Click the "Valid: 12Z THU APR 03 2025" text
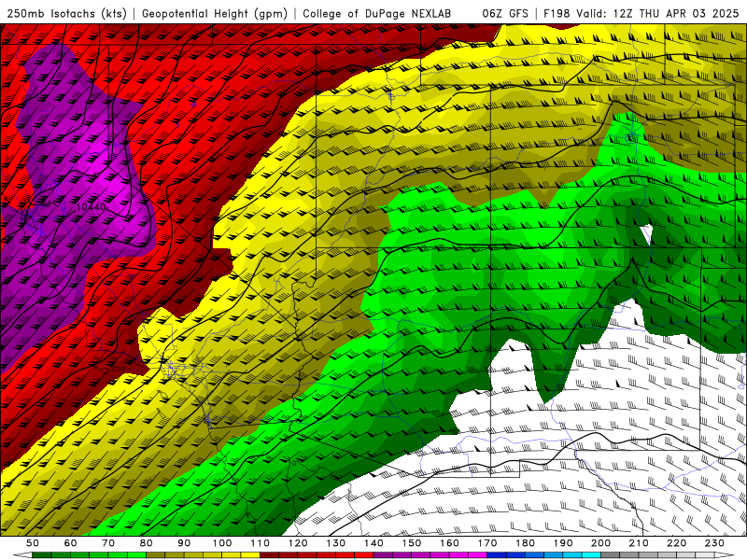This screenshot has height=560, width=747. [x=657, y=14]
